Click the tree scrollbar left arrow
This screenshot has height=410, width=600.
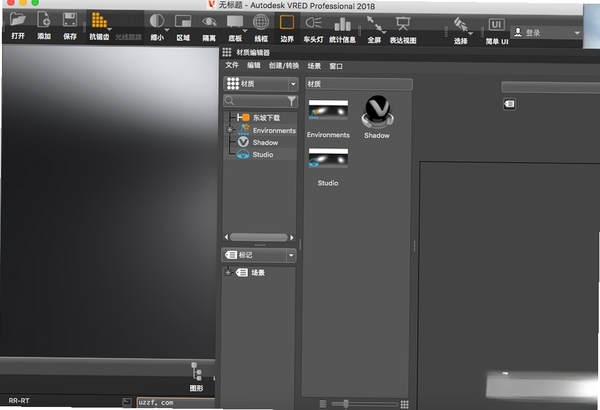(x=226, y=237)
